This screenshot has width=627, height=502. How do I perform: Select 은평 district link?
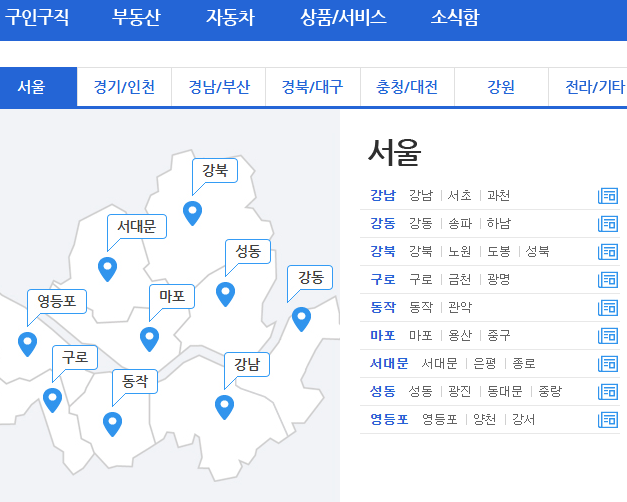(484, 363)
